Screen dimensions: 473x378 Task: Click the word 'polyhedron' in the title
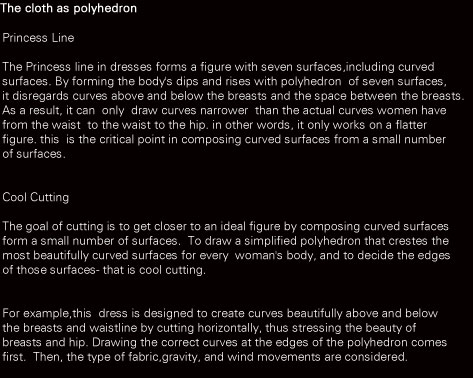coord(105,9)
